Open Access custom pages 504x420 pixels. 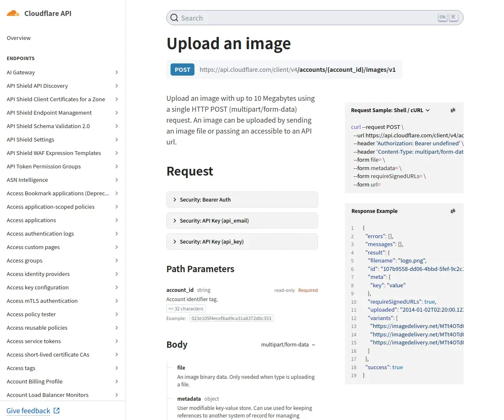point(33,247)
